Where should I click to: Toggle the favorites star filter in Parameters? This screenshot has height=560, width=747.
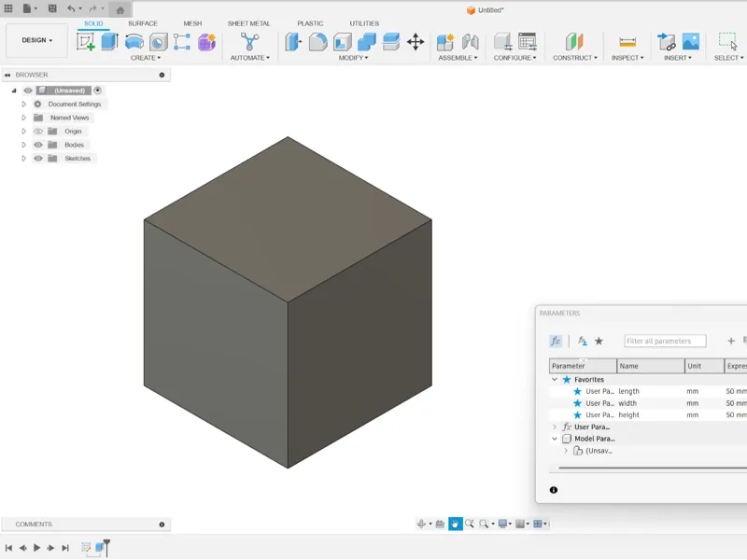click(599, 341)
